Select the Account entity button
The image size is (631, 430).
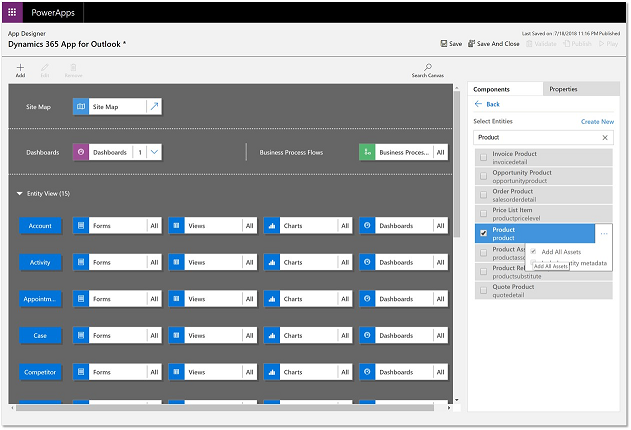coord(40,226)
